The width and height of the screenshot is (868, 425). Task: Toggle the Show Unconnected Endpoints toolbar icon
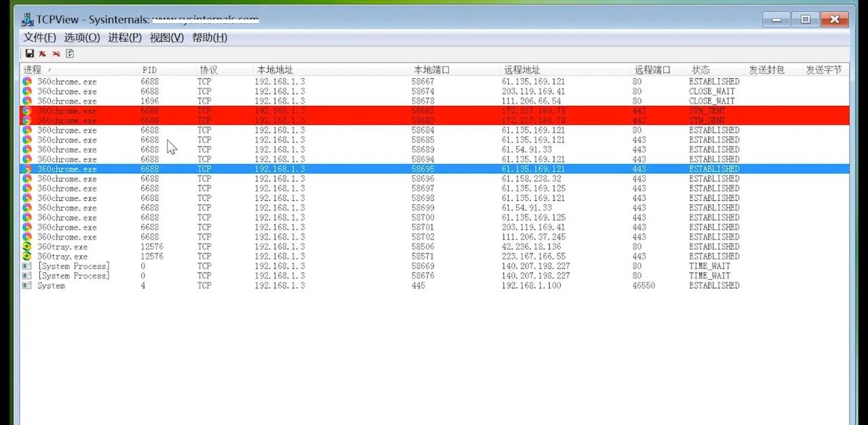(56, 54)
